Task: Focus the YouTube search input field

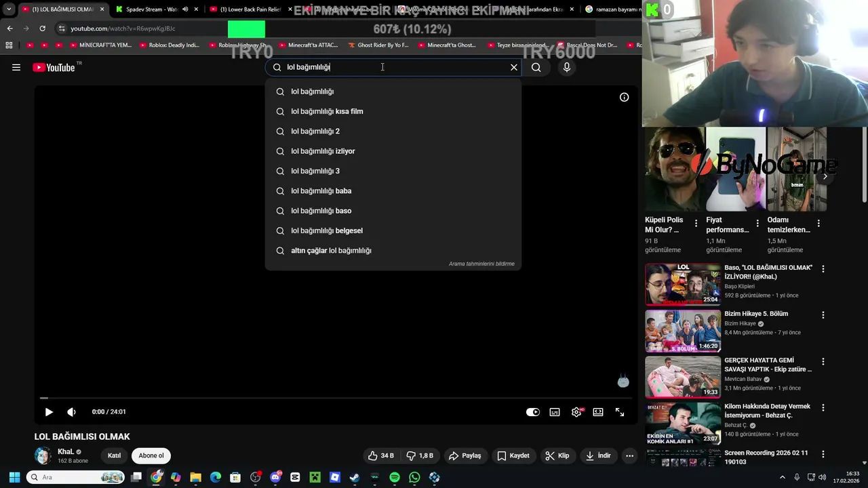Action: pos(393,67)
